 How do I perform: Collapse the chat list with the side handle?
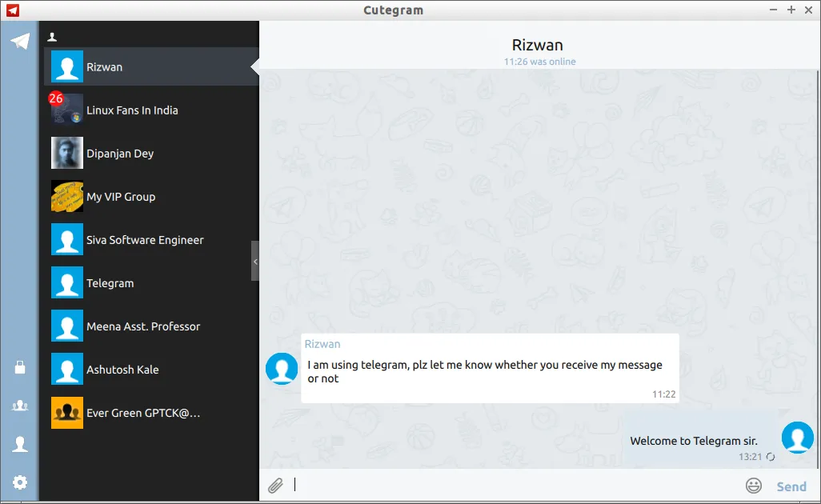click(x=255, y=261)
